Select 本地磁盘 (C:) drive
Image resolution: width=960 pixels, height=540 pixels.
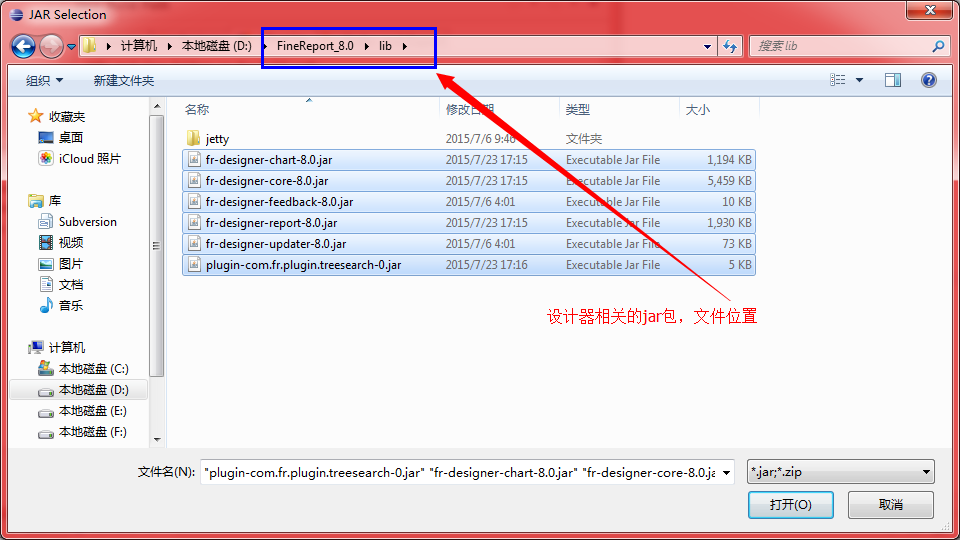pyautogui.click(x=93, y=369)
